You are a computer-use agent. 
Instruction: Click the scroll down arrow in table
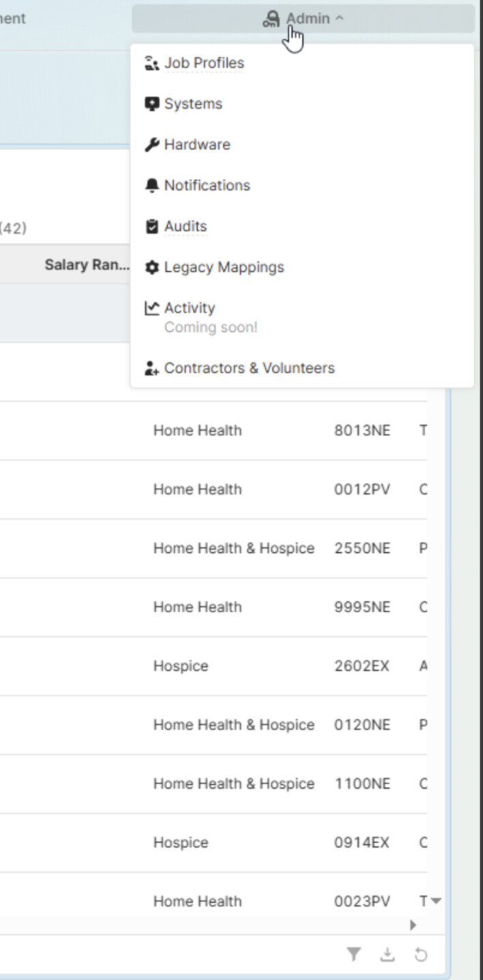pyautogui.click(x=436, y=902)
